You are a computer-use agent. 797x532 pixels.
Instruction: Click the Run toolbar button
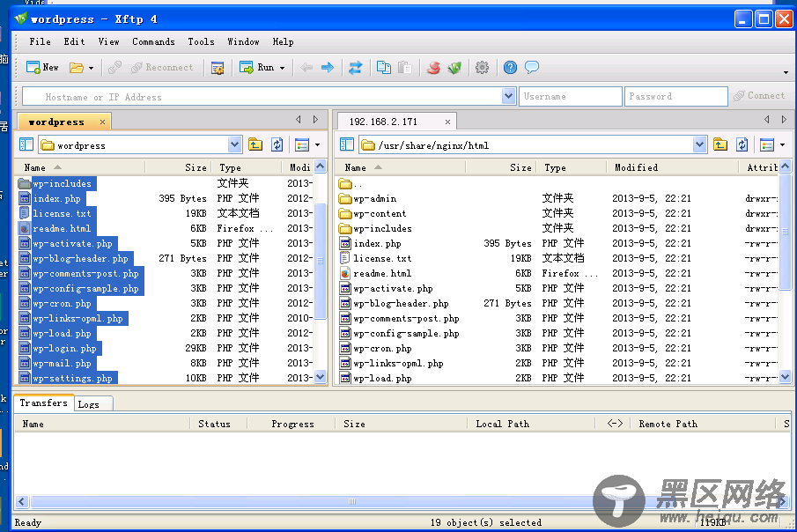(257, 67)
